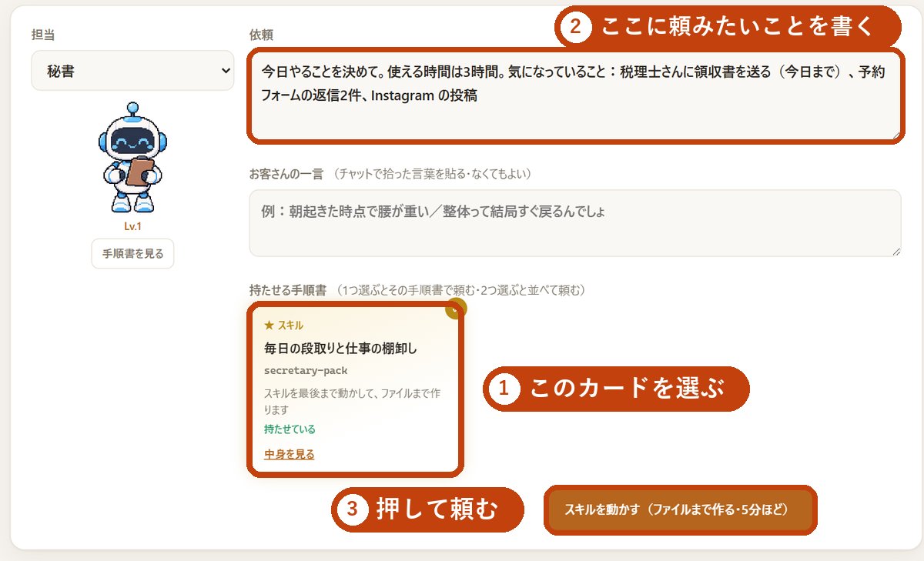Click the secretary-pack text
The width and height of the screenshot is (924, 561).
pyautogui.click(x=306, y=371)
